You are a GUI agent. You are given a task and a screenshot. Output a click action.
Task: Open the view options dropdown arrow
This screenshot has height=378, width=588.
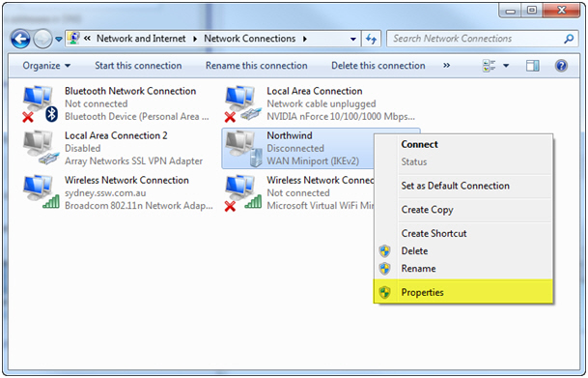pos(506,66)
